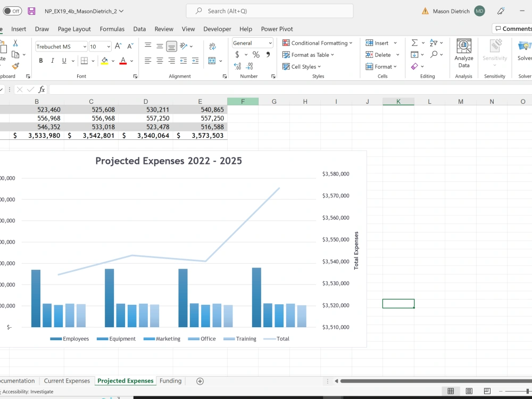Click the Mason Dietrich account avatar
Viewport: 532px width, 399px height.
tap(479, 11)
